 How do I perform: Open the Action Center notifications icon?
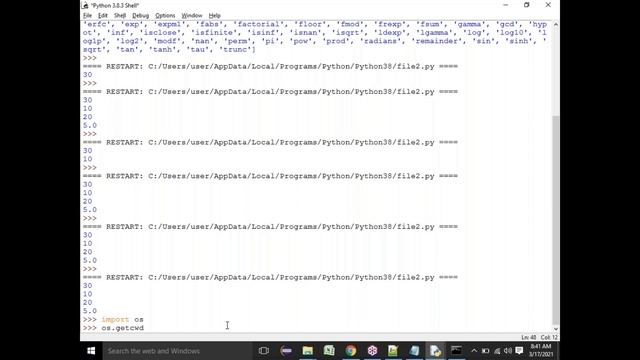[519, 351]
